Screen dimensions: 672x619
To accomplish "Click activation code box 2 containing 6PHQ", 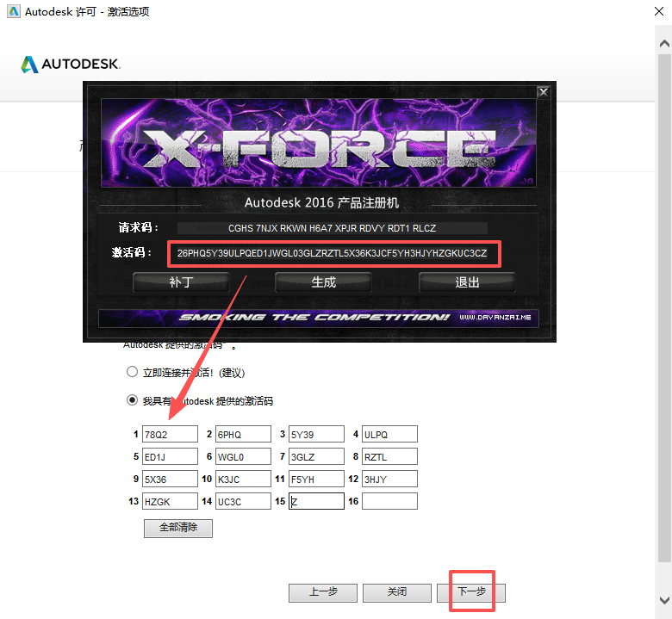I will click(x=243, y=434).
